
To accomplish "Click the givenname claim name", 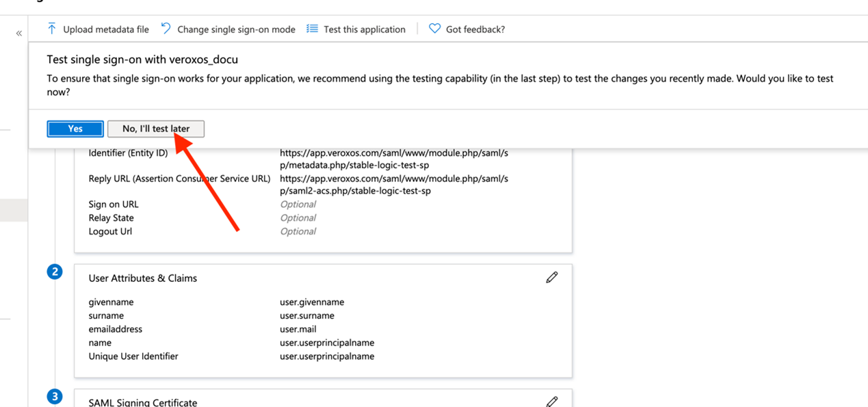I will click(111, 302).
